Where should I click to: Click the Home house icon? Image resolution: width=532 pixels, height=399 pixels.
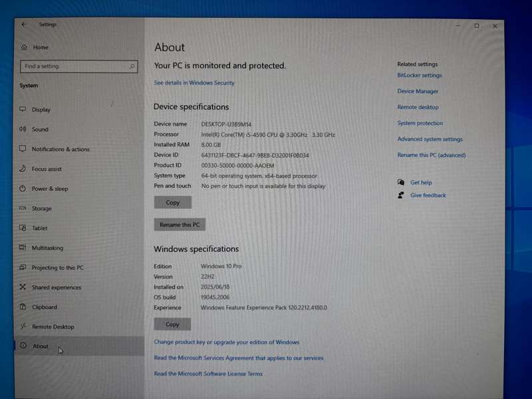pos(24,47)
